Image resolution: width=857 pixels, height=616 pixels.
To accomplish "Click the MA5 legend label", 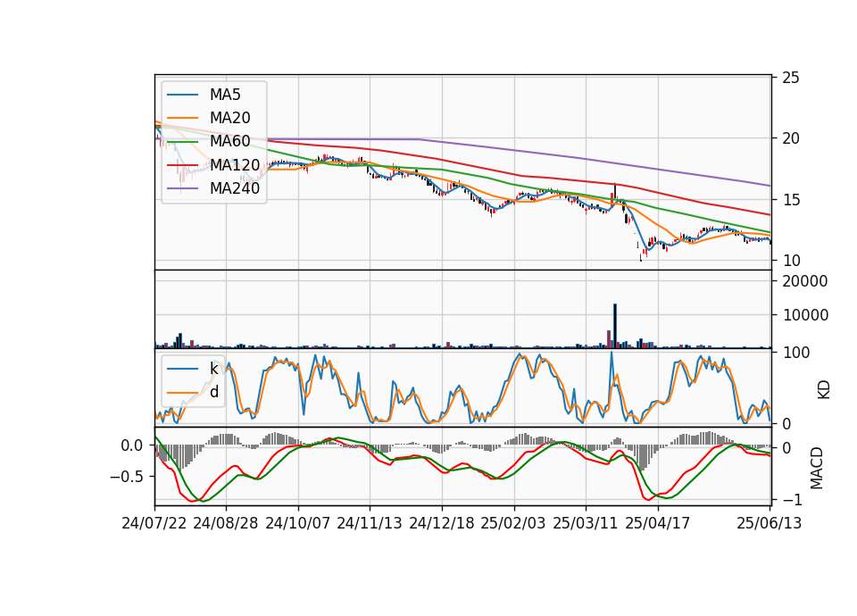I will (x=225, y=95).
